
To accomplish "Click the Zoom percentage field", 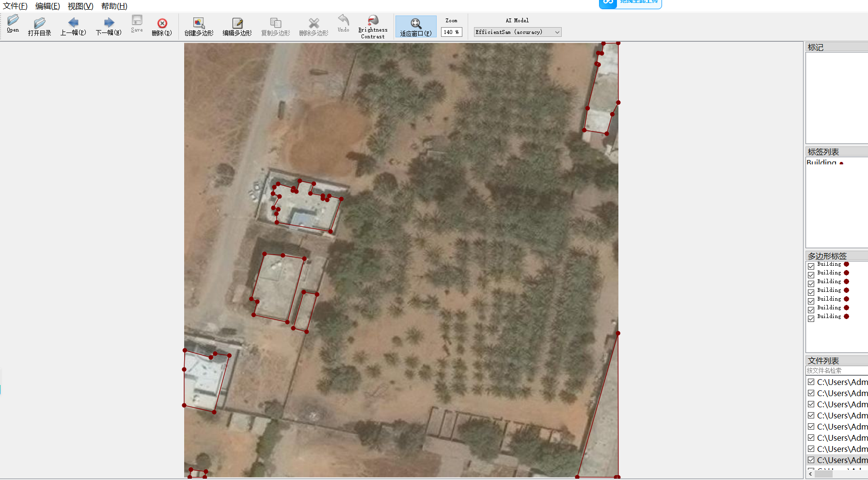I will coord(451,32).
